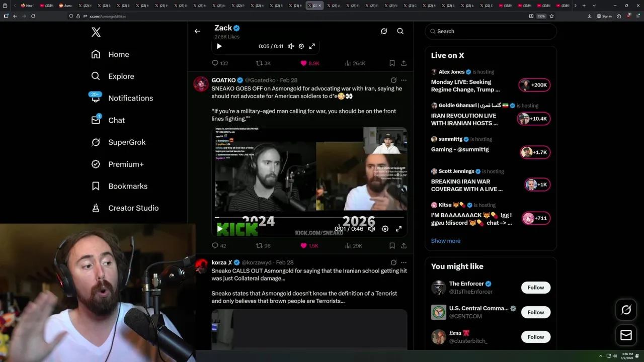Click the X Search input field
The height and width of the screenshot is (362, 644).
[x=491, y=31]
